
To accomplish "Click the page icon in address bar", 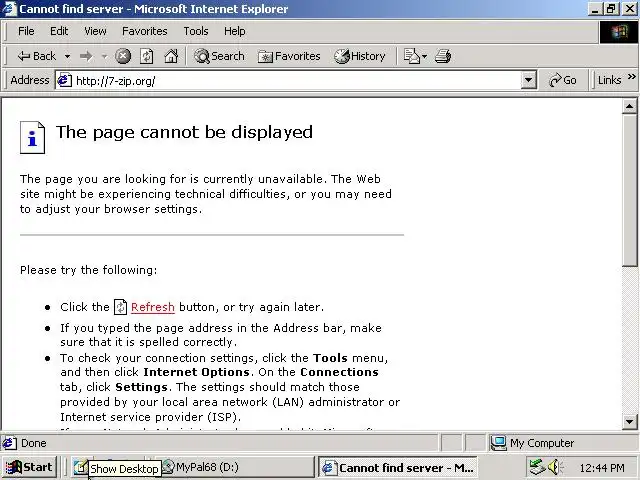I will point(64,80).
